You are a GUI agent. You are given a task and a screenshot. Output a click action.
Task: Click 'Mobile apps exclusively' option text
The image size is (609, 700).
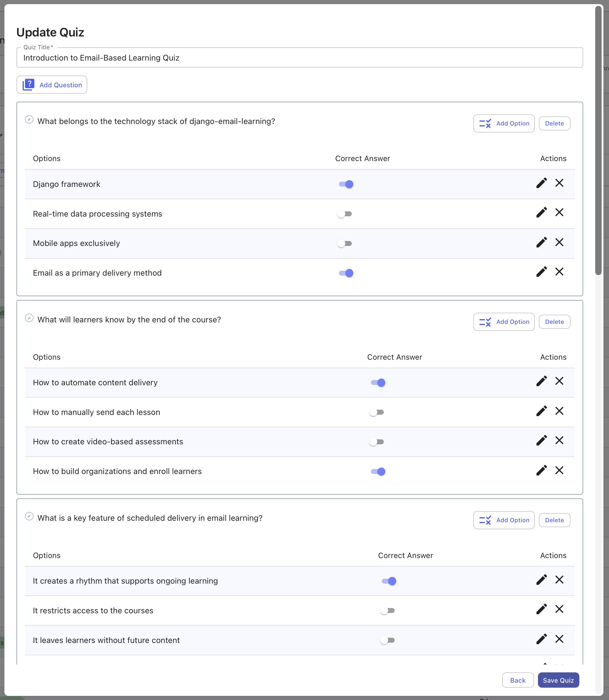coord(76,244)
